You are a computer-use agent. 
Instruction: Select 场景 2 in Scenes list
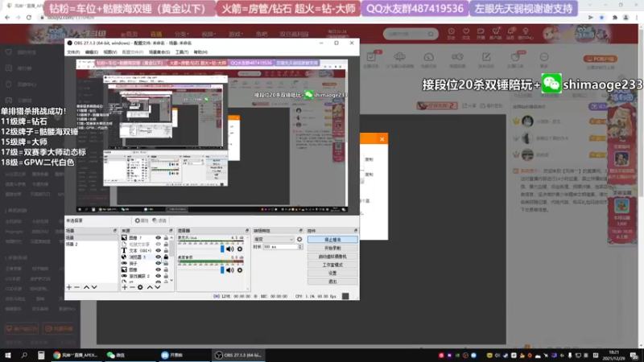(x=91, y=245)
